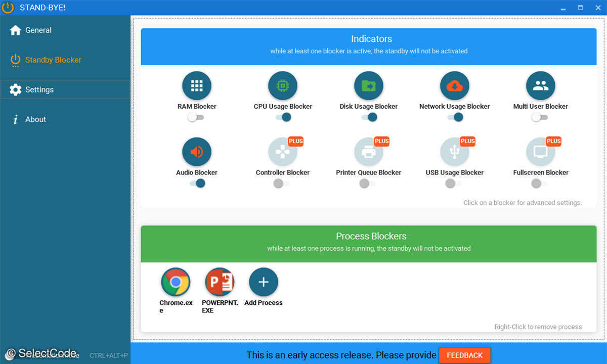Click the USB Usage Blocker icon
Screen dimensions: 607x364
(455, 152)
